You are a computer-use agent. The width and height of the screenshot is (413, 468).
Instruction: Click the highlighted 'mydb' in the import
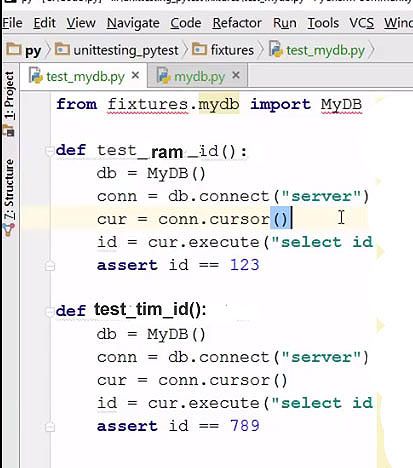tap(219, 104)
